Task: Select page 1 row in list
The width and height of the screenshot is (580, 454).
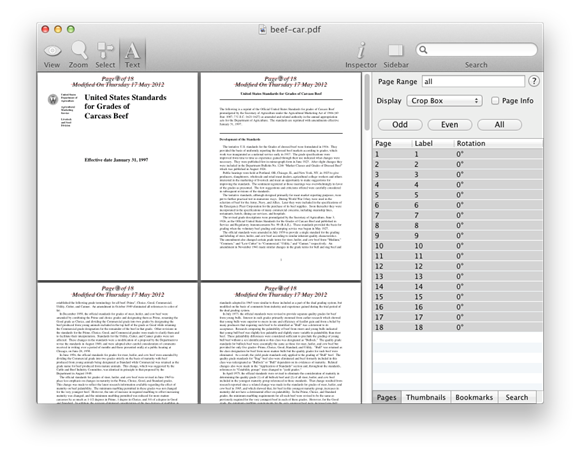Action: click(x=458, y=154)
